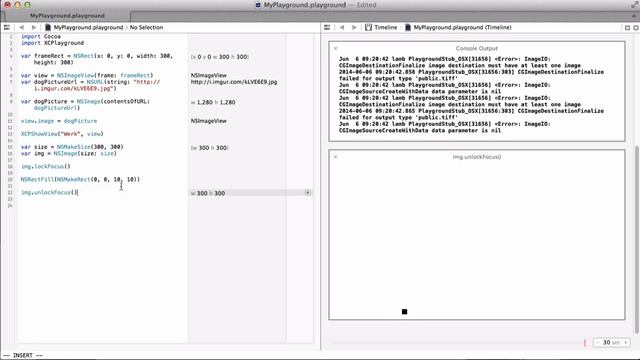640x360 pixels.
Task: Increase timeline duration with the plus stepper
Action: pos(625,342)
